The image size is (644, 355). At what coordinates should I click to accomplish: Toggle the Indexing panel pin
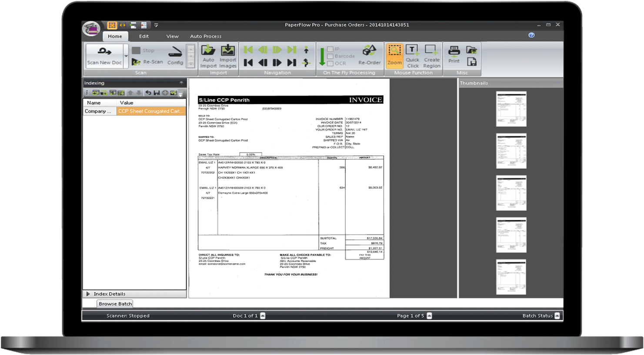tap(181, 83)
